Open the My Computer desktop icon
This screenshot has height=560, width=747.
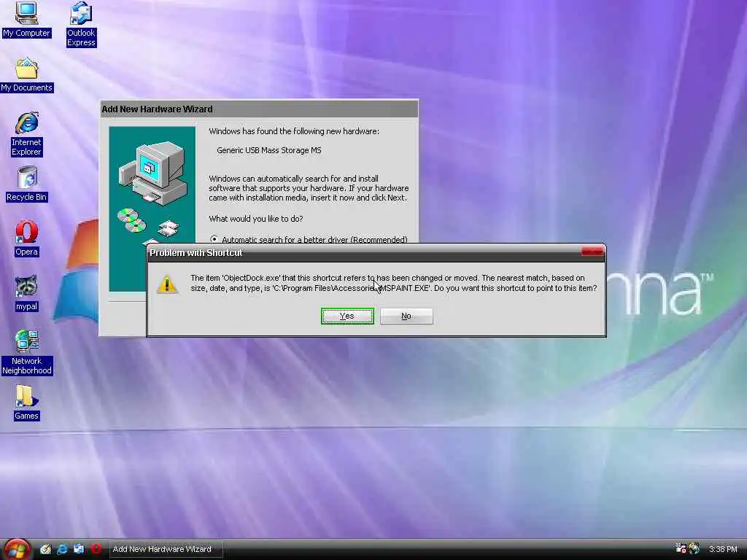pyautogui.click(x=26, y=19)
